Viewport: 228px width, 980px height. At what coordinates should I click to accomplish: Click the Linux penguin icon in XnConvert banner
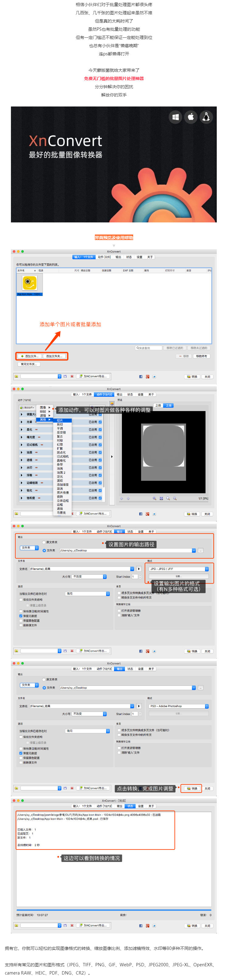click(x=206, y=117)
